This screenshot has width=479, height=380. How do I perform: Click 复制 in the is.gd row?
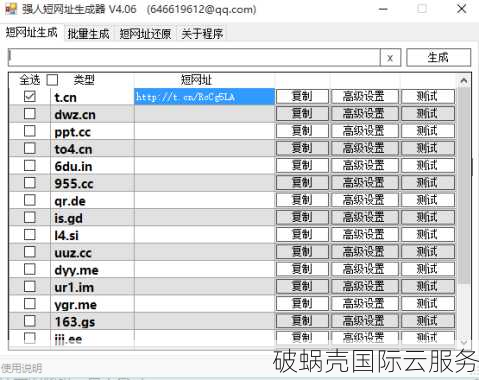tap(302, 218)
